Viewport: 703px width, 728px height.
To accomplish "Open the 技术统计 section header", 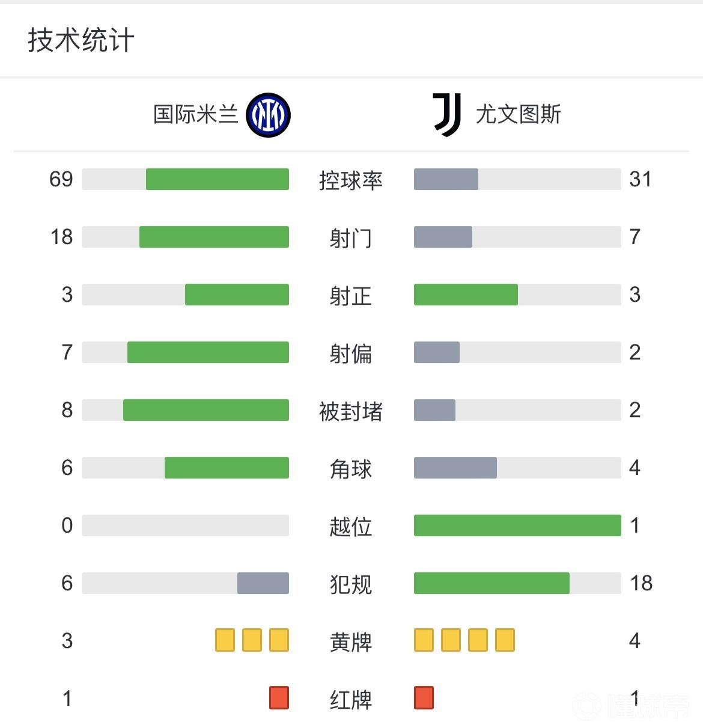I will pos(81,40).
